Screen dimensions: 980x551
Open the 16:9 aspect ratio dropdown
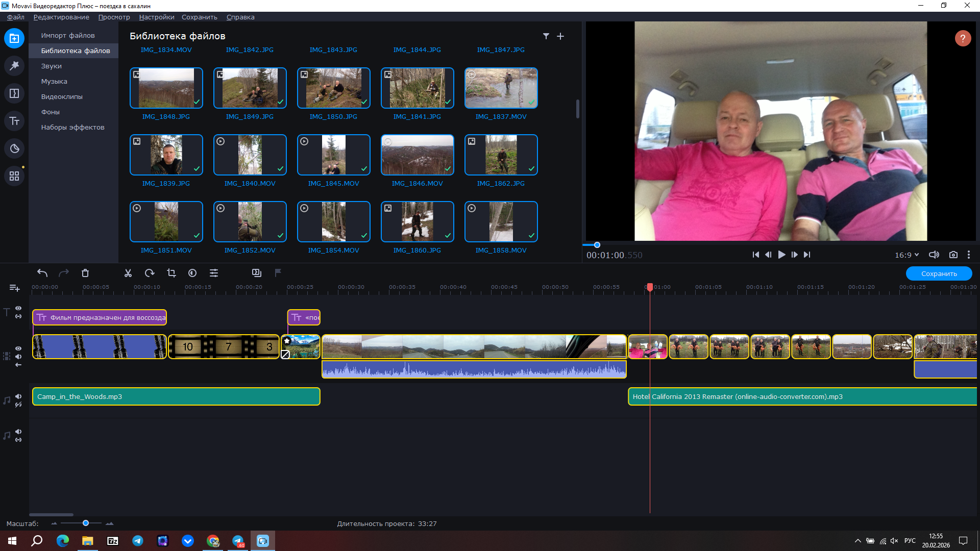pyautogui.click(x=906, y=255)
